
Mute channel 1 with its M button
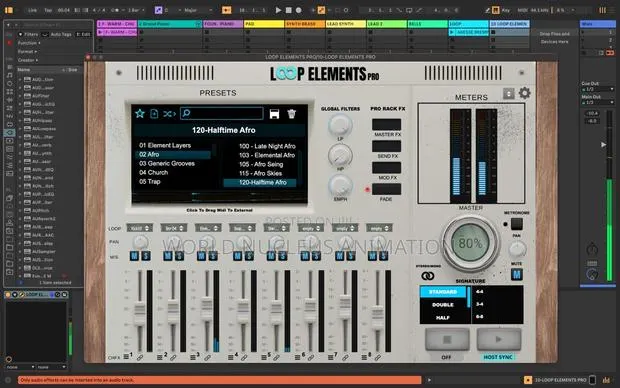[x=134, y=256]
